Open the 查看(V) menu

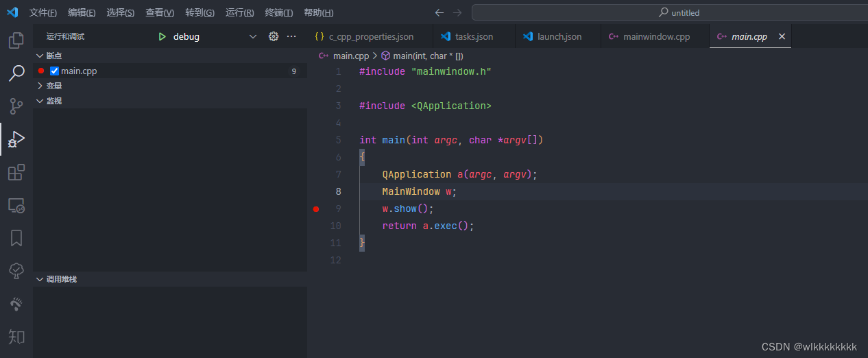point(160,13)
